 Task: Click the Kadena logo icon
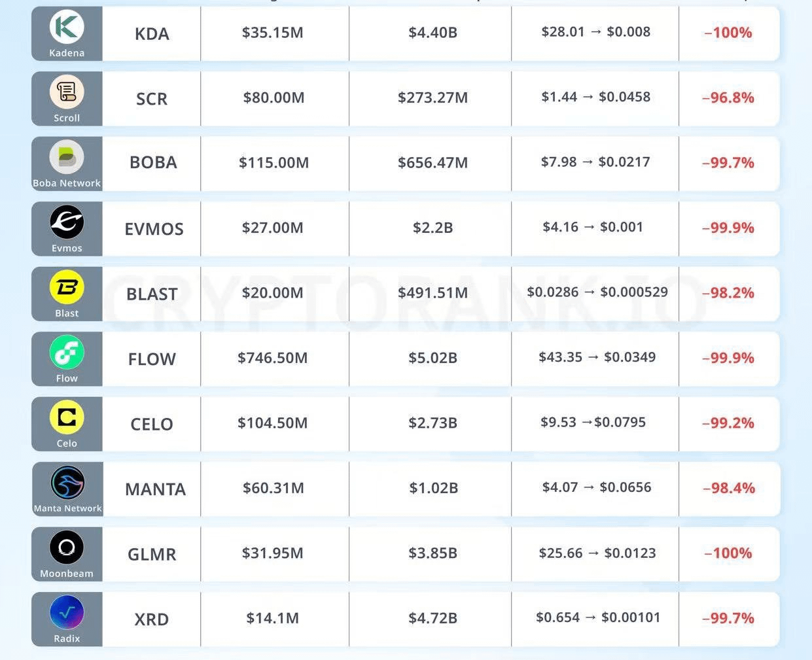(67, 26)
